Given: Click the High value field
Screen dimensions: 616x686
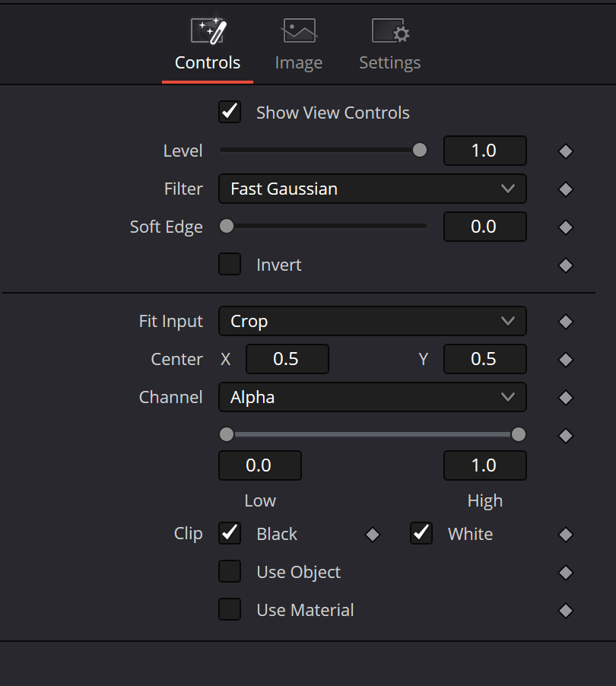Looking at the screenshot, I should tap(484, 465).
